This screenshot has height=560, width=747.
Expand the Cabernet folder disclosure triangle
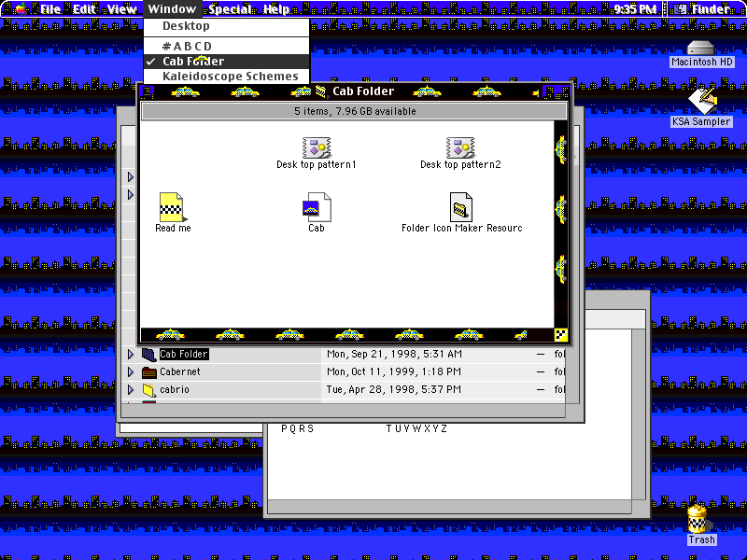(x=131, y=371)
